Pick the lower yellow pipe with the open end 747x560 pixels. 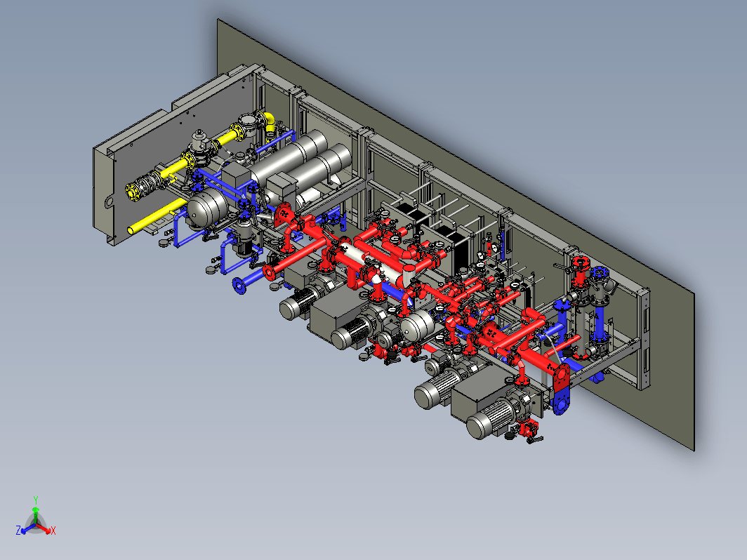tap(157, 217)
